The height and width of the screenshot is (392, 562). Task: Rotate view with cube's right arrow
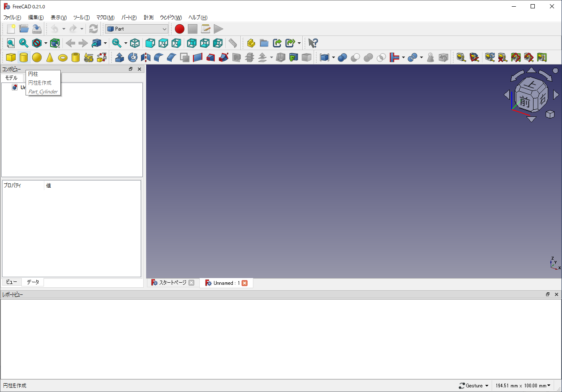pyautogui.click(x=556, y=95)
